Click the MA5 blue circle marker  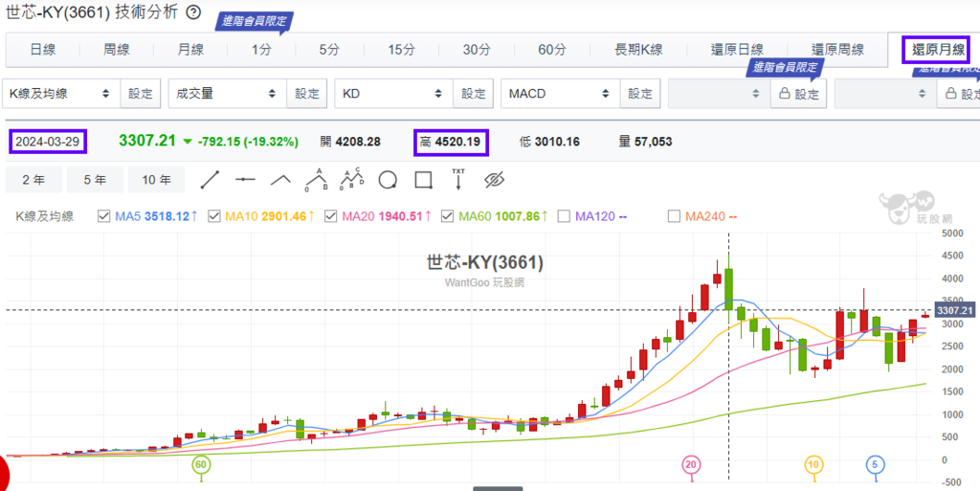[x=875, y=465]
